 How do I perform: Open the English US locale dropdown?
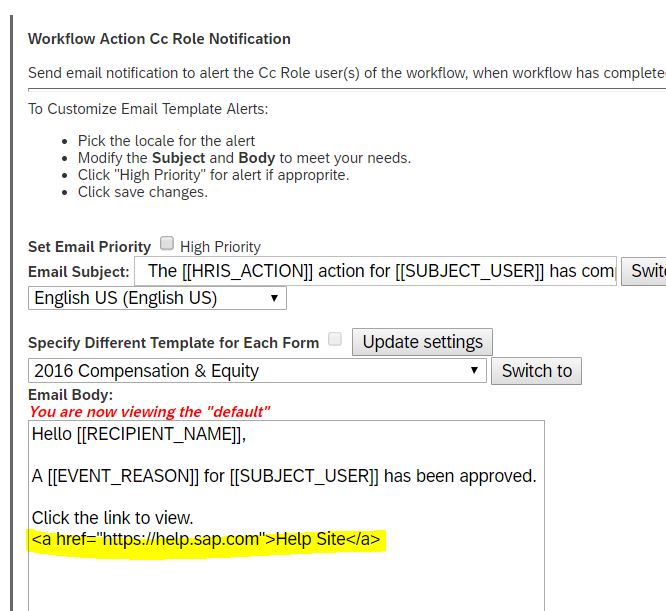(x=157, y=298)
